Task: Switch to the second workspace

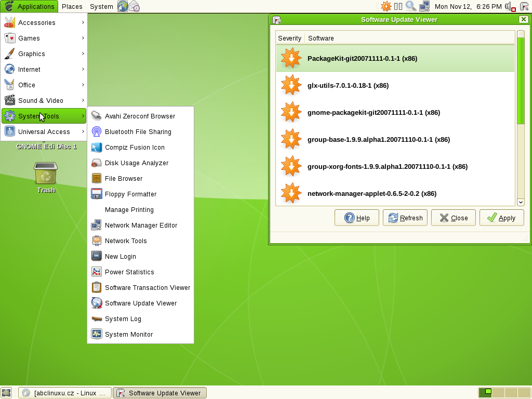Action: (x=498, y=393)
